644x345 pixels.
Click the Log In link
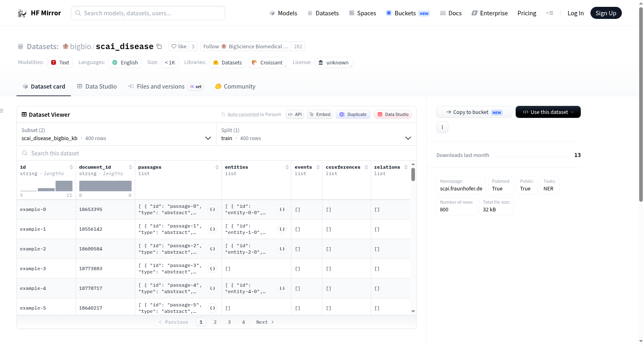576,13
